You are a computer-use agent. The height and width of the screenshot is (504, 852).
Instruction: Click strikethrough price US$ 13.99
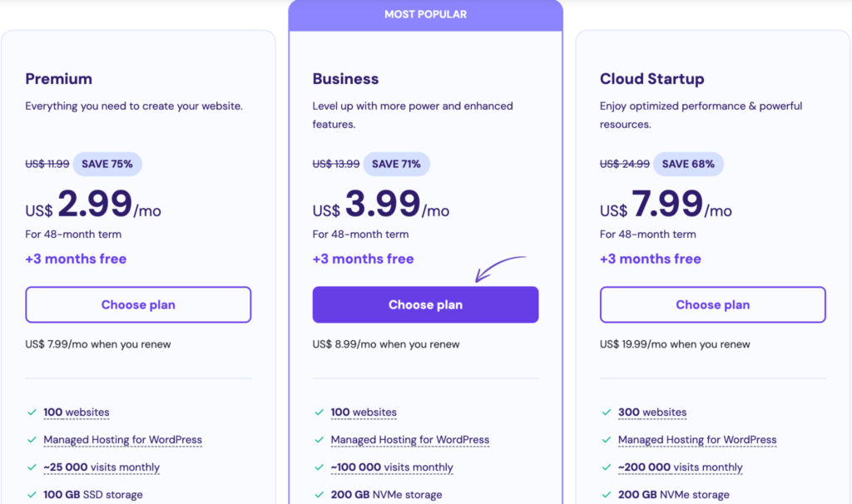click(336, 164)
